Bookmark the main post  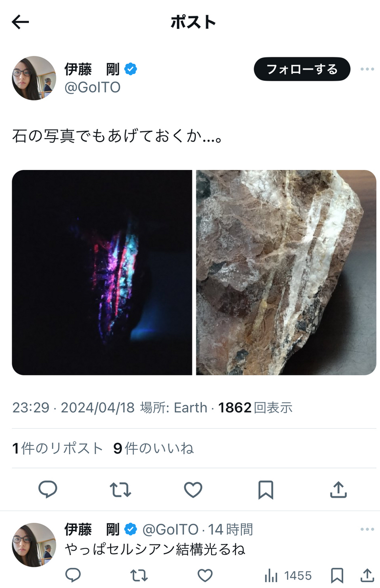pos(265,489)
